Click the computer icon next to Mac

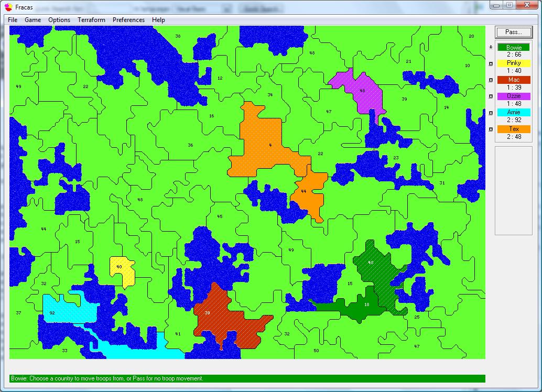pos(491,80)
